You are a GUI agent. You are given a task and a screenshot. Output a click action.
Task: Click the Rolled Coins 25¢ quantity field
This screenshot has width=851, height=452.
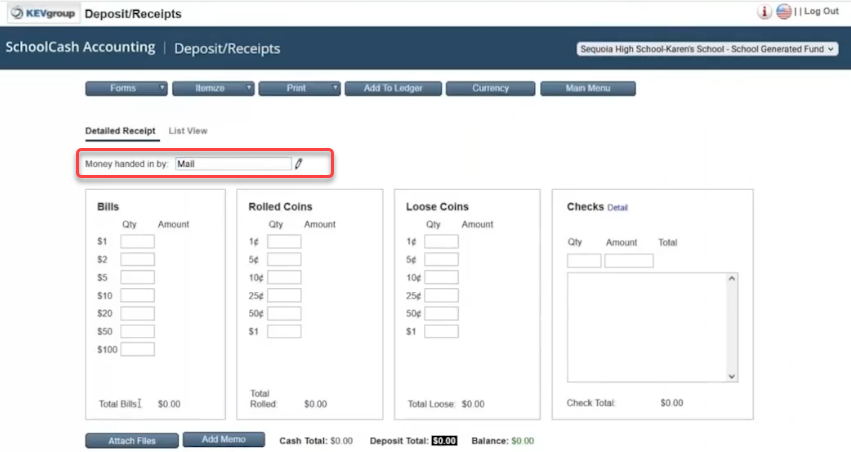pyautogui.click(x=284, y=295)
